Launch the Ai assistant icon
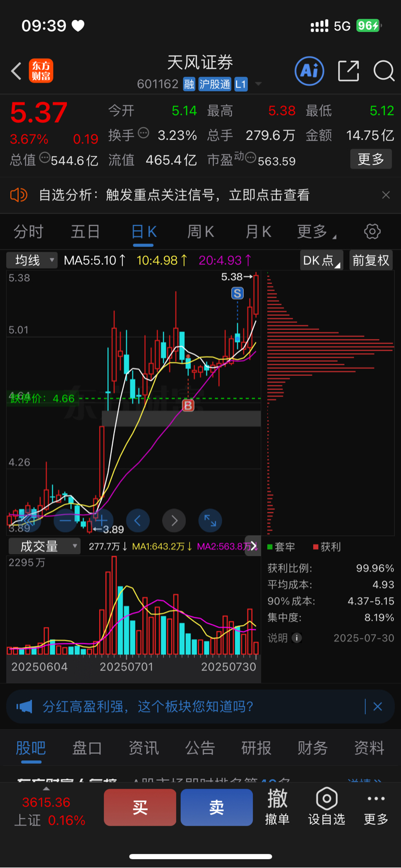 pos(310,70)
